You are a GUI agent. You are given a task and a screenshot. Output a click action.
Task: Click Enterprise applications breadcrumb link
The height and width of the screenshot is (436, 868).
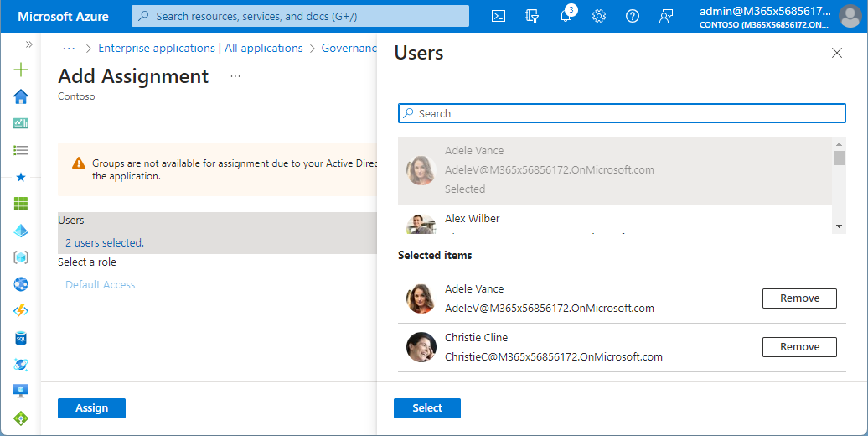pos(200,49)
